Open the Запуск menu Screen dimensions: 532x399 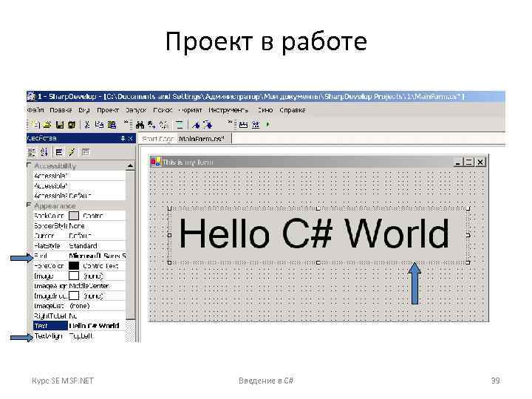136,110
